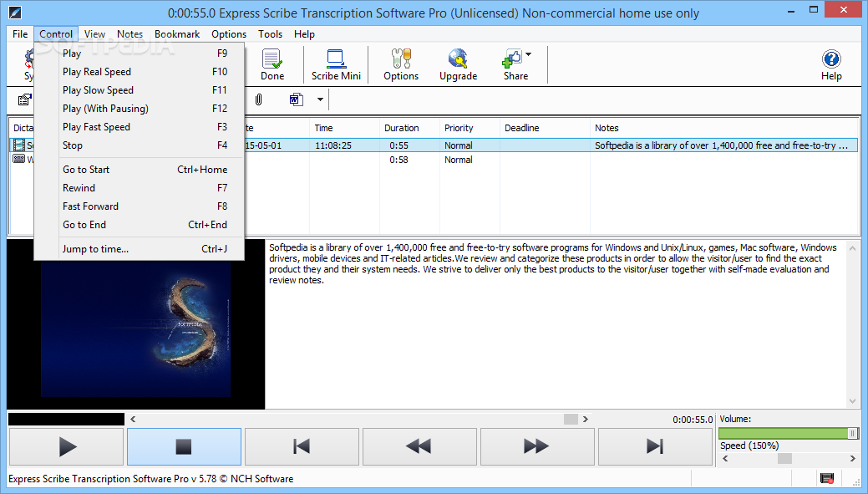Open the Notes menu

click(129, 33)
